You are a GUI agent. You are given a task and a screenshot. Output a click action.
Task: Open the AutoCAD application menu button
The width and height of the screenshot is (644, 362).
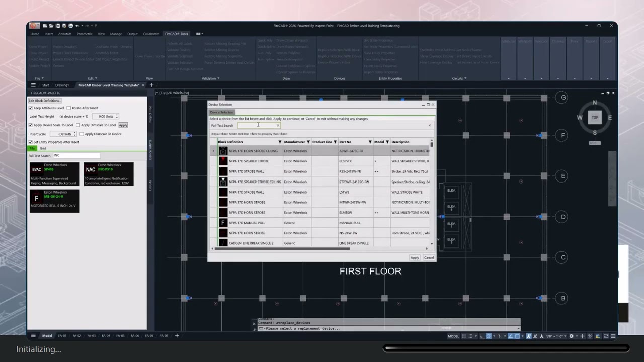pos(34,26)
